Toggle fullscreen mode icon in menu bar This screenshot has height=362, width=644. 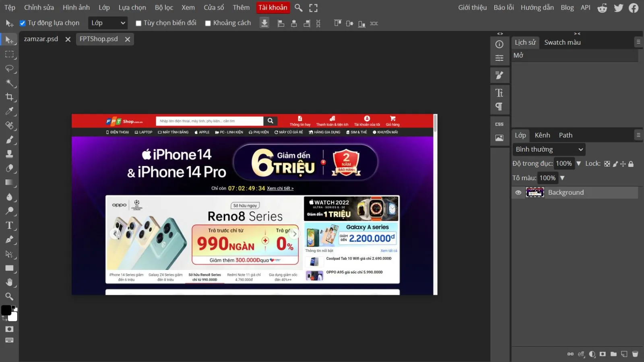(x=313, y=8)
